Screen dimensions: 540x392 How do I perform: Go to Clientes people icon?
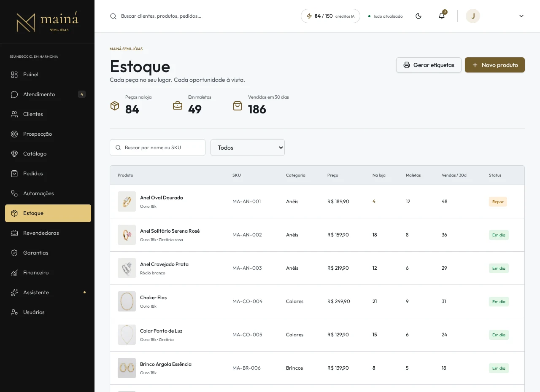coord(14,114)
